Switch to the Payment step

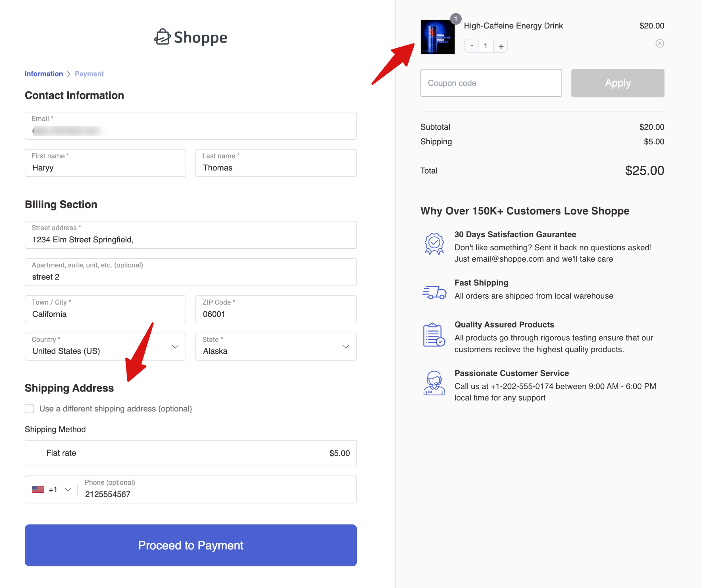(x=89, y=73)
